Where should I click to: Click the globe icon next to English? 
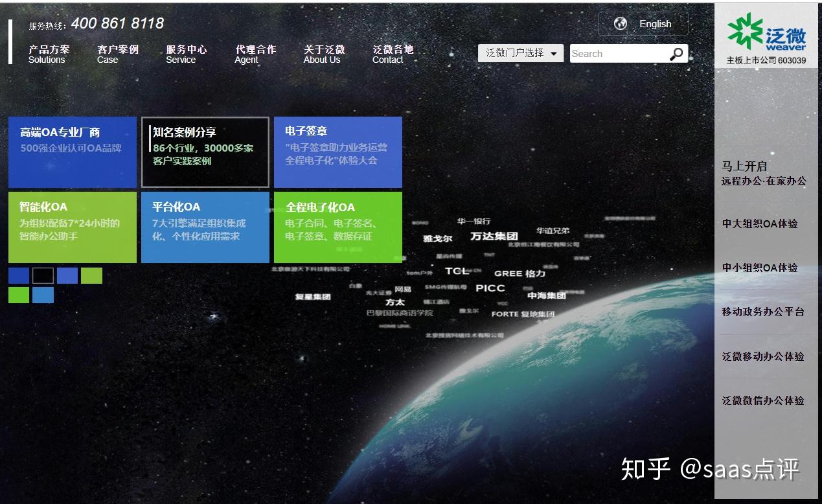621,24
